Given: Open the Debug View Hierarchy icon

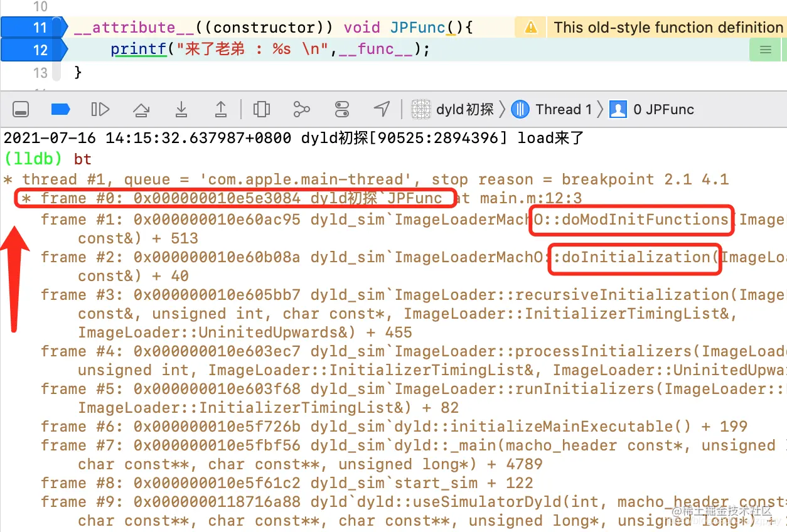Looking at the screenshot, I should click(x=261, y=110).
